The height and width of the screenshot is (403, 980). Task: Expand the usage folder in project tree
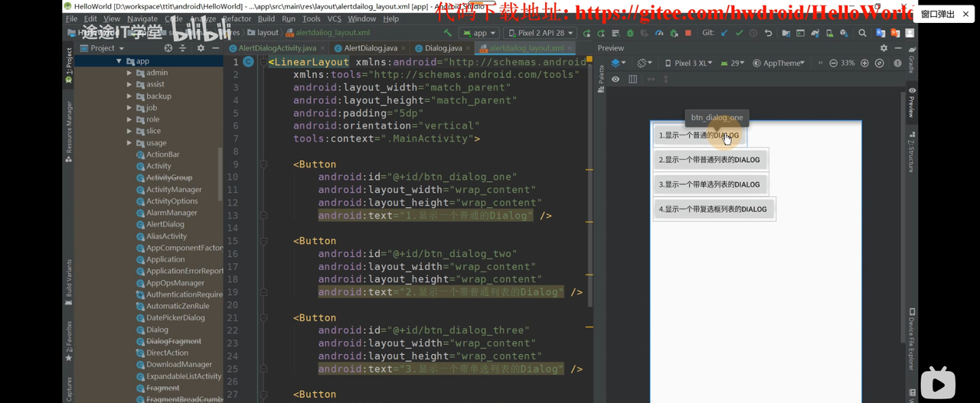(x=129, y=143)
